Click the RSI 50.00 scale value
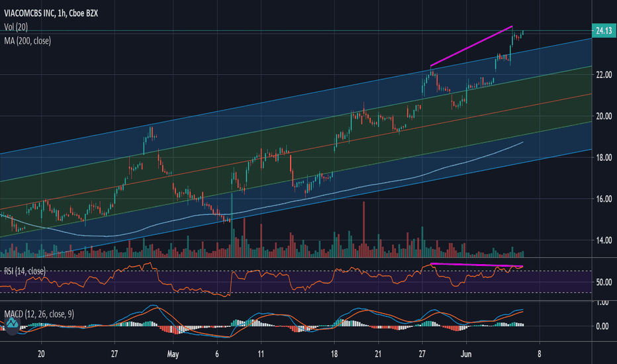This screenshot has height=364, width=617. [604, 282]
